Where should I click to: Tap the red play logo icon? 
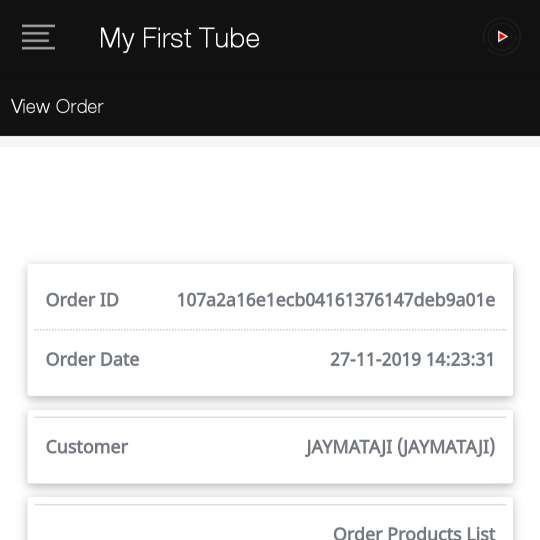click(502, 37)
